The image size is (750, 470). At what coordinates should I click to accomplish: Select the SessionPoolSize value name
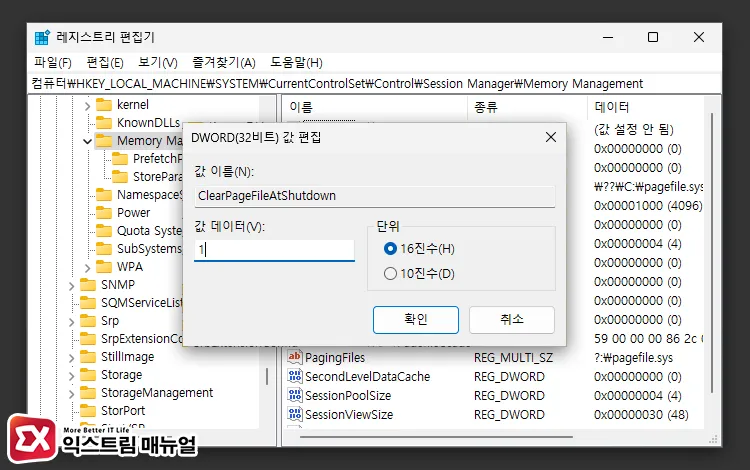[348, 396]
